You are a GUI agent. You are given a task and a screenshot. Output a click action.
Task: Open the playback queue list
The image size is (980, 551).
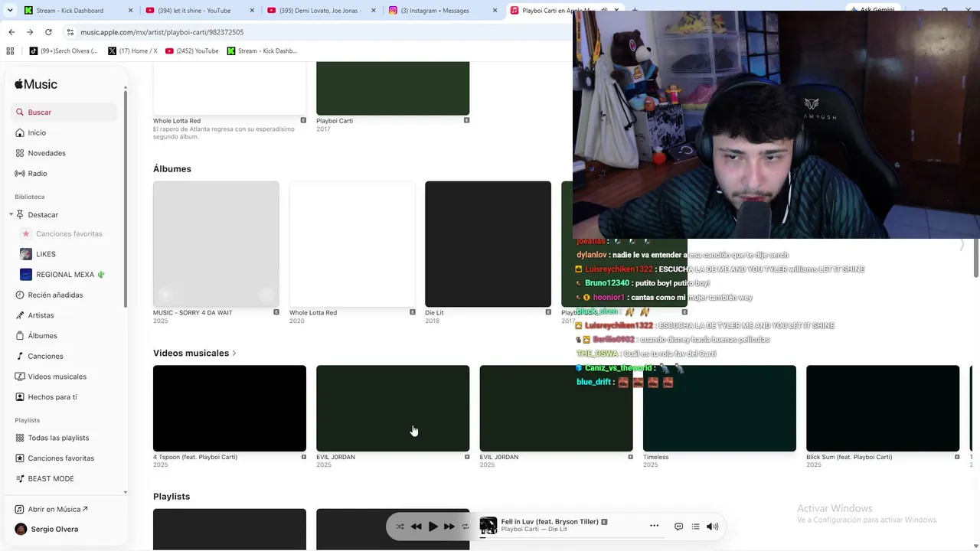695,527
